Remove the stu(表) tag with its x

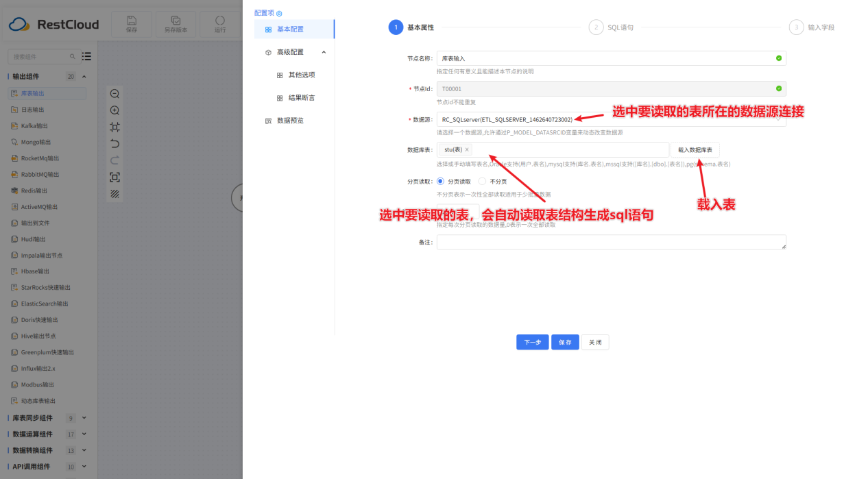467,149
